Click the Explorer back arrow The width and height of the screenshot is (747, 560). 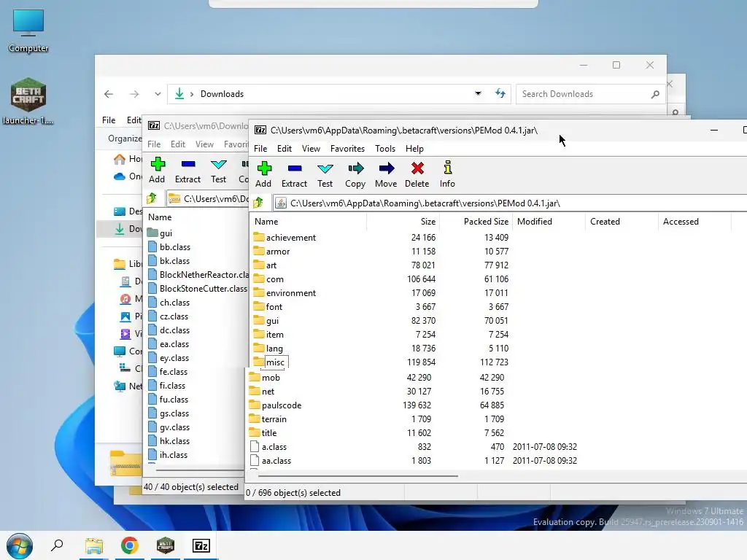(109, 94)
